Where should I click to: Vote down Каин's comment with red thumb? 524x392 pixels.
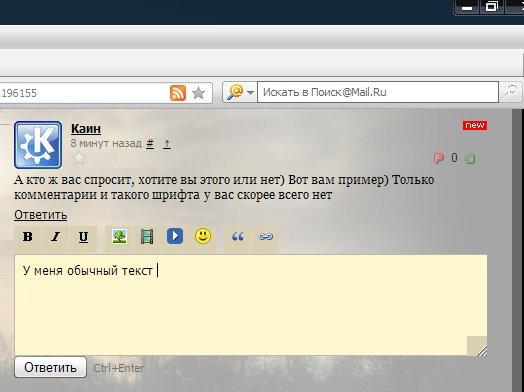coord(439,158)
